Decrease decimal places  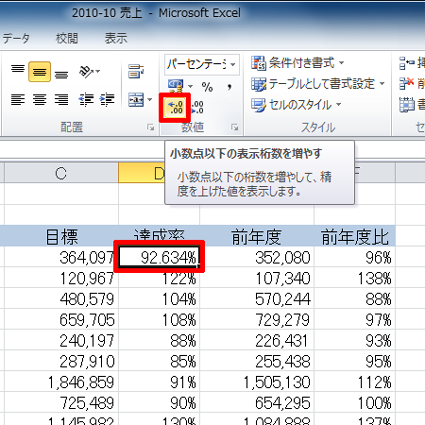coord(197,107)
